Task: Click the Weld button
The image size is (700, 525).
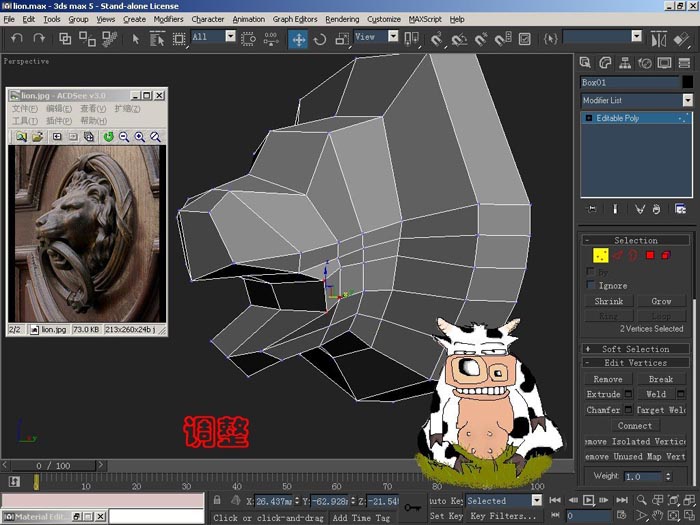Action: (656, 394)
